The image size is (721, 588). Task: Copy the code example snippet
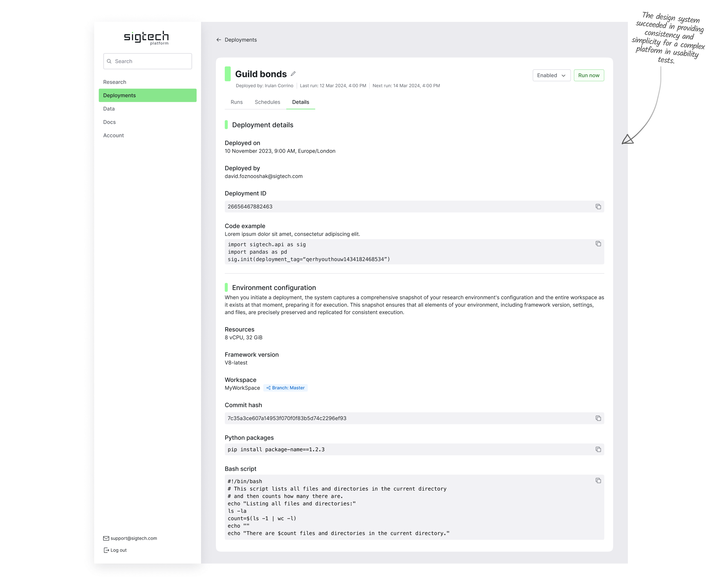coord(598,244)
